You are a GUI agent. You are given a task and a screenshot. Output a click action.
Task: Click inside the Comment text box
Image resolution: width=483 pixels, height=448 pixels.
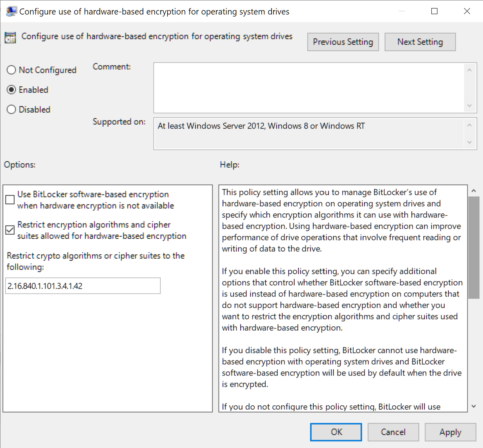[309, 88]
